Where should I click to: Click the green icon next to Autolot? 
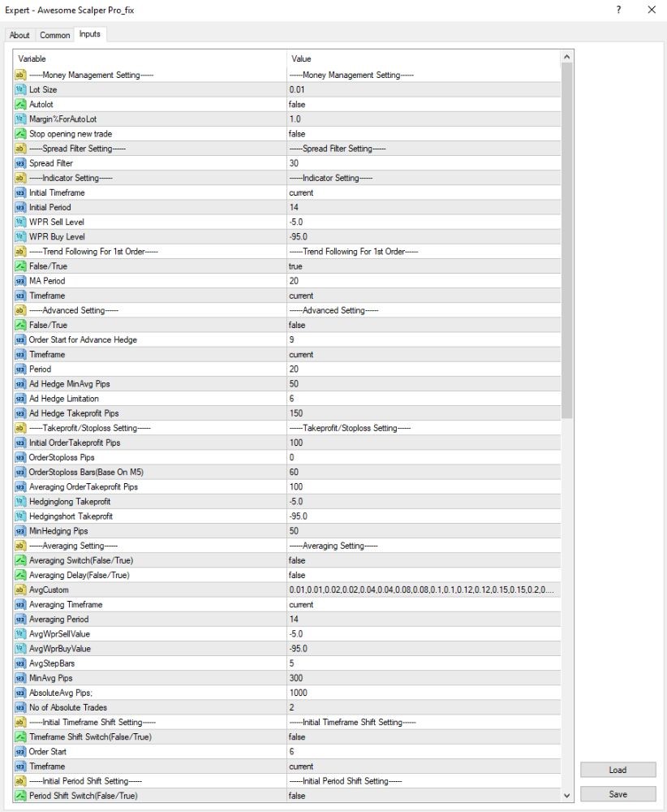20,104
